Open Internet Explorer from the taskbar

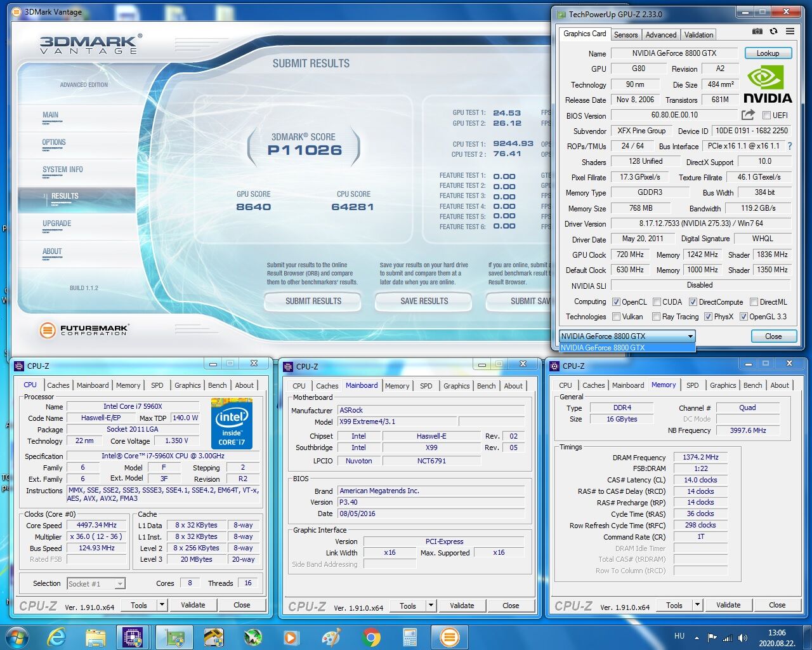pyautogui.click(x=57, y=637)
